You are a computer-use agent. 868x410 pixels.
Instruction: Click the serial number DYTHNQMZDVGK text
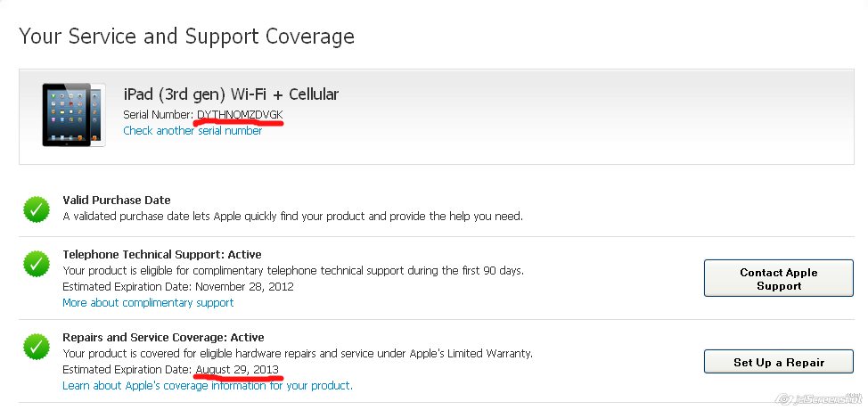[x=240, y=115]
